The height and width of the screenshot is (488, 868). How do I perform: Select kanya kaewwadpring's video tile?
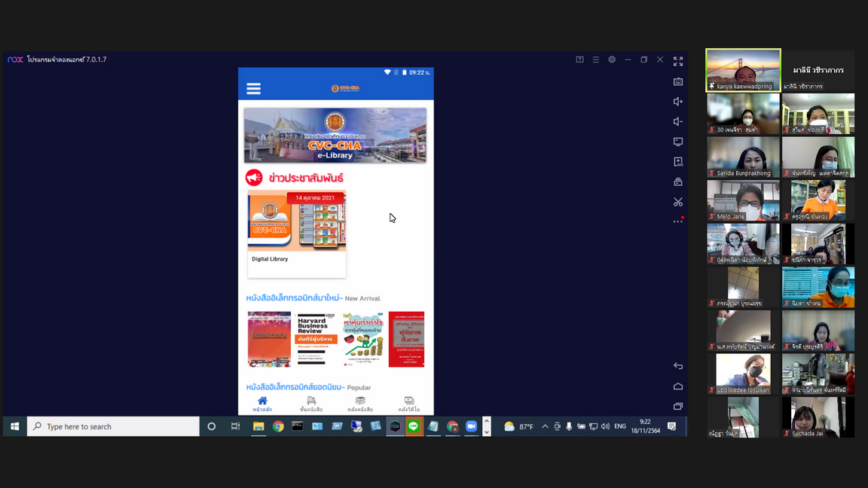point(743,70)
